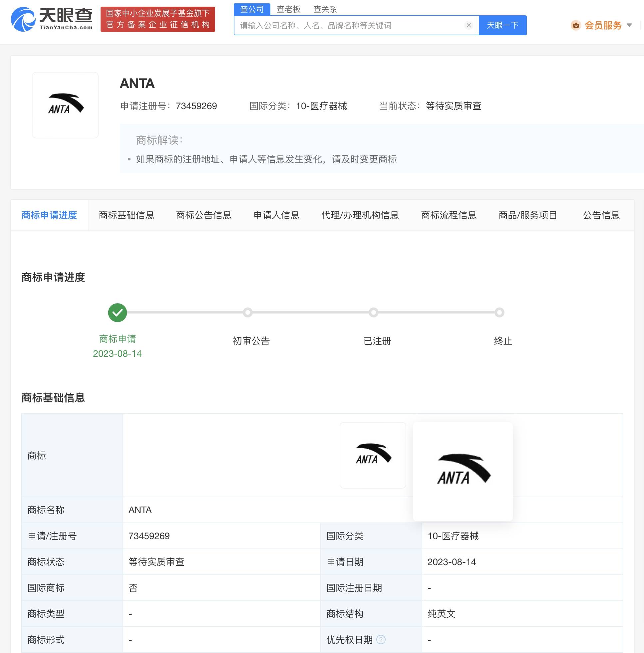Click the 已注册 progress step marker
Viewport: 644px width, 653px height.
373,313
